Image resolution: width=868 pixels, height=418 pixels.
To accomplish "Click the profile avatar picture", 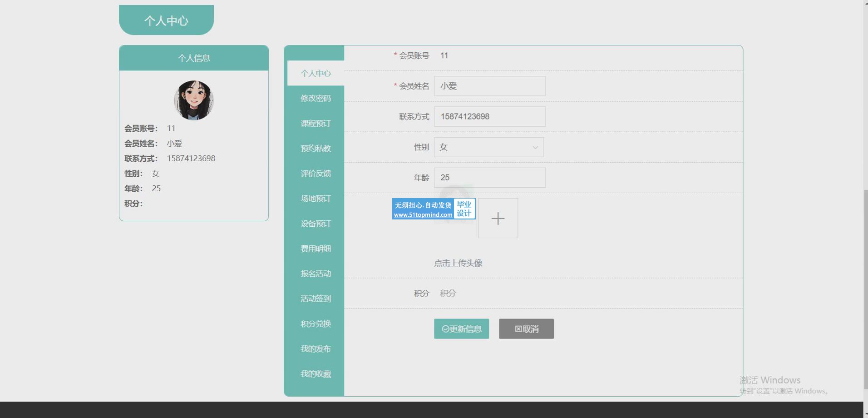I will pos(193,100).
